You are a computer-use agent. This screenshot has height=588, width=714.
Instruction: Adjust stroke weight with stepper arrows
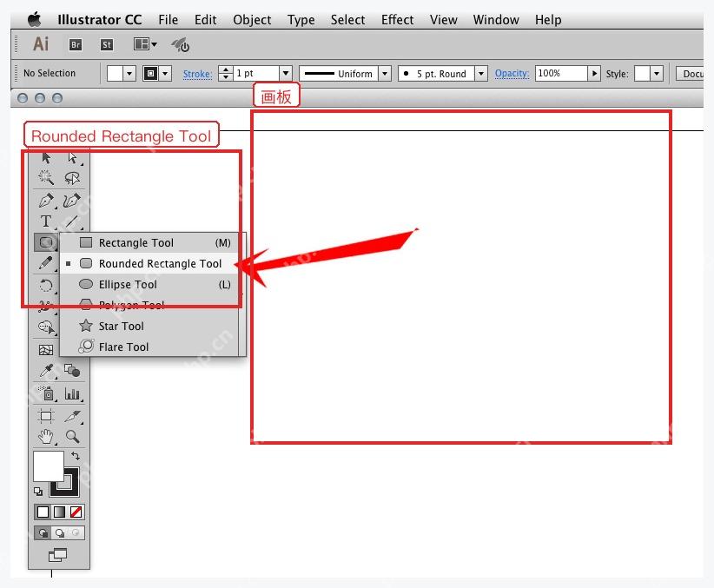pyautogui.click(x=225, y=73)
